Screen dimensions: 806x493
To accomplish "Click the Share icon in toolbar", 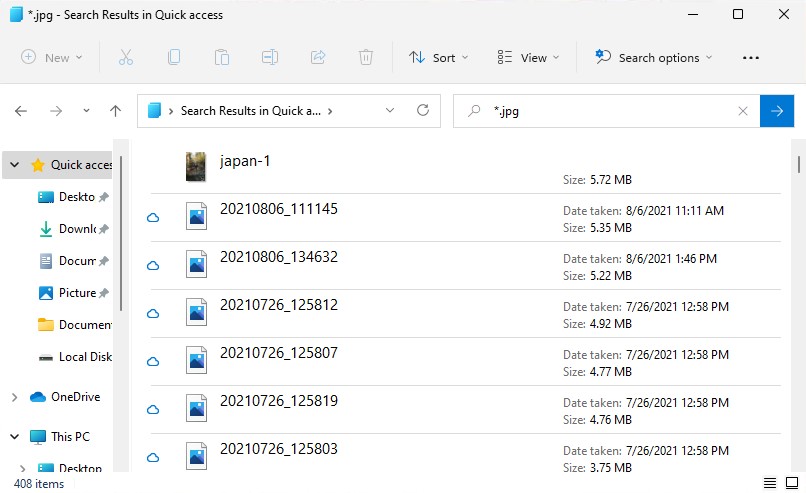I will 318,57.
